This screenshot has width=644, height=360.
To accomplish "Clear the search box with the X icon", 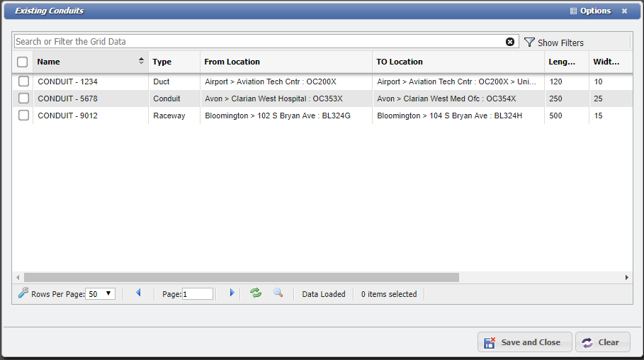I will pyautogui.click(x=510, y=42).
